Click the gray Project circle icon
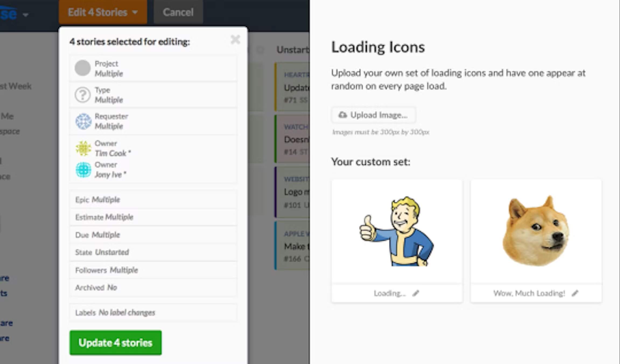The image size is (620, 364). click(x=82, y=68)
